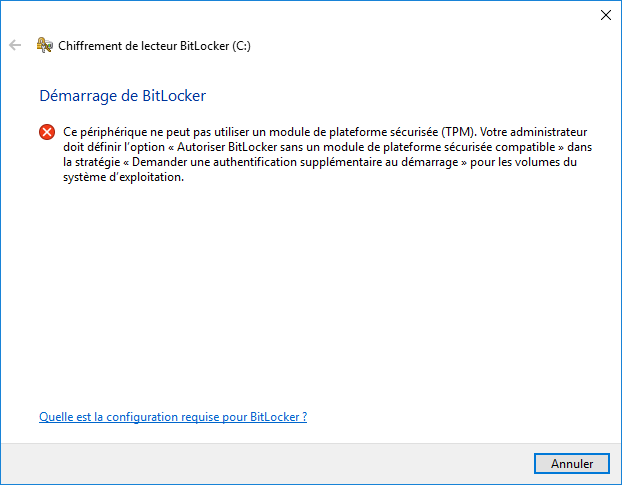
Task: Click the "Chiffrement de lecteur BitLocker (C:)" title
Action: point(154,46)
